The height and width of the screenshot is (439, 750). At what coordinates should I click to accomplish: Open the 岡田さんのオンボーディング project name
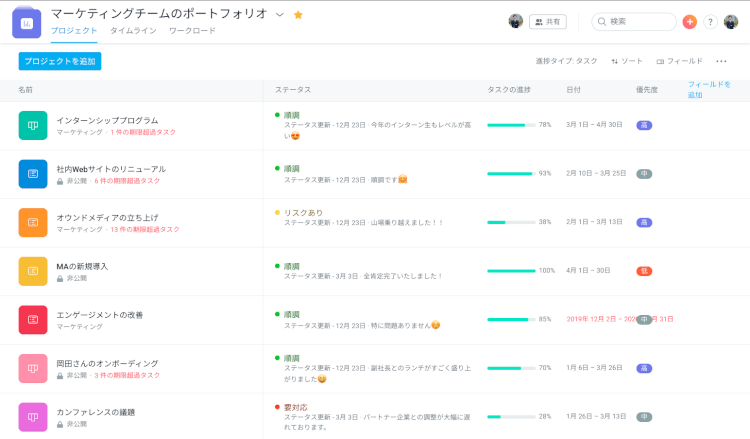point(107,363)
